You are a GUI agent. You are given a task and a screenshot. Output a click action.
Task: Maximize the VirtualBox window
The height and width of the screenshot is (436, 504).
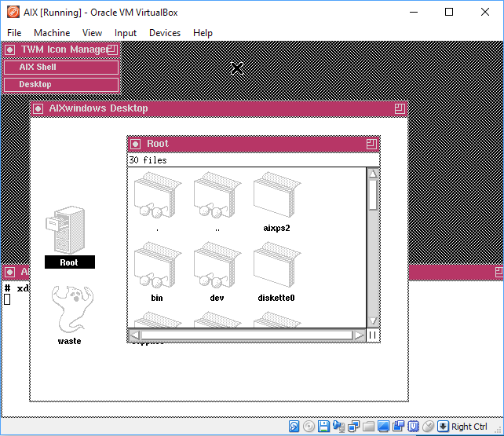[449, 13]
